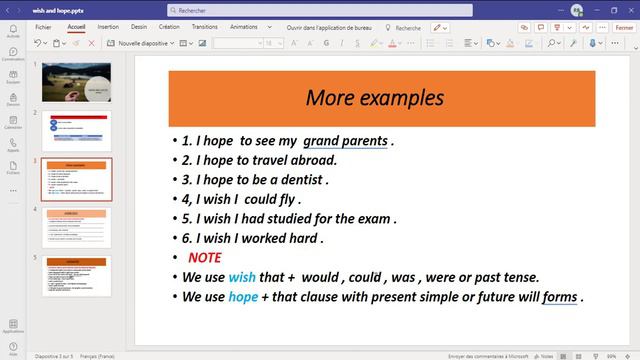Open the slide layout dropdown

(186, 43)
